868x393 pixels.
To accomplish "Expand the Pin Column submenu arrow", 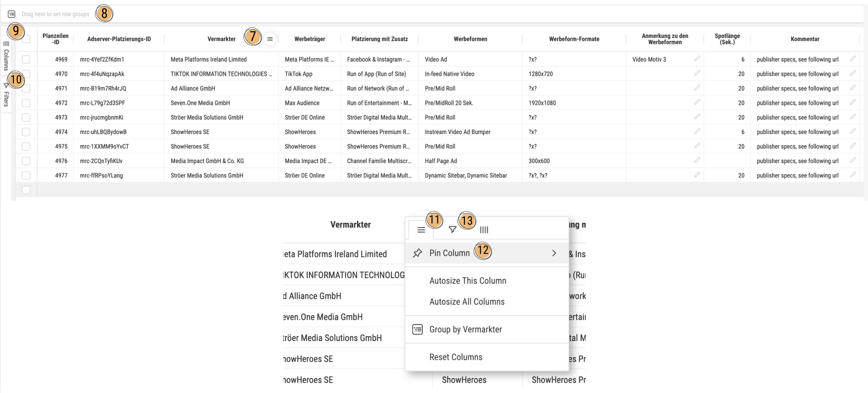I will pos(554,253).
